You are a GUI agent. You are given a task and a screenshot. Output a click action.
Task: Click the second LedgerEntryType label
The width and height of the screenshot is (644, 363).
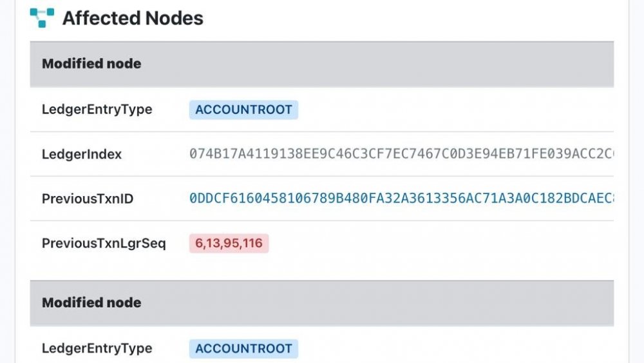[x=97, y=348]
